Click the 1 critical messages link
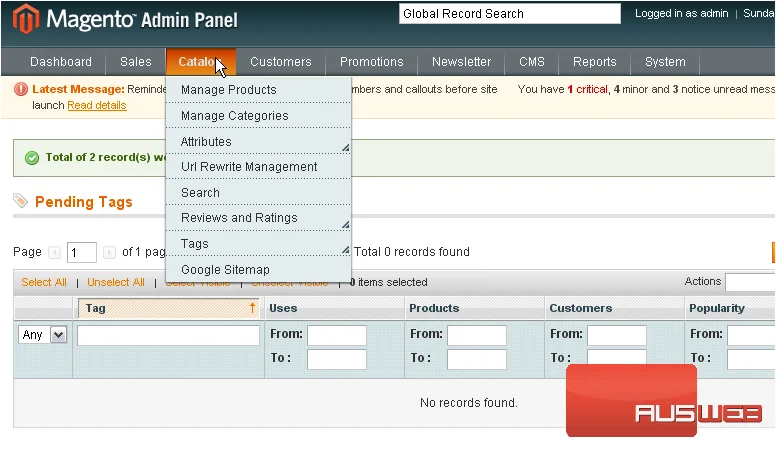Screen dimensions: 776x450 click(x=587, y=89)
